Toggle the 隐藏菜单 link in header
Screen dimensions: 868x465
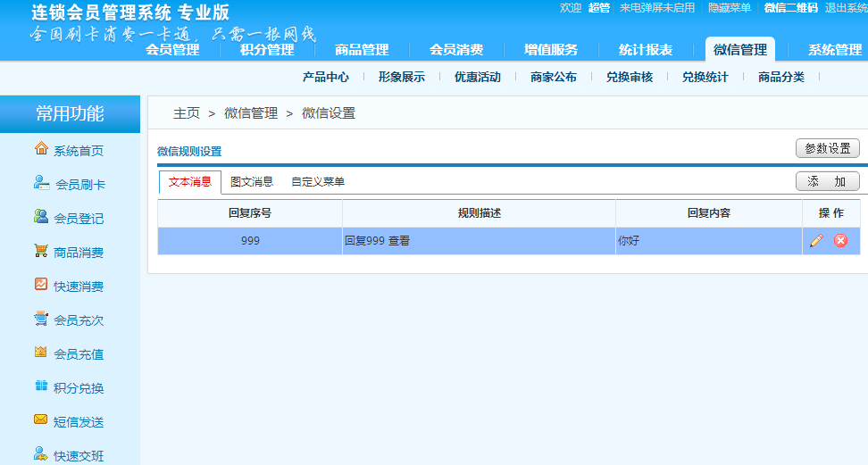[x=730, y=8]
